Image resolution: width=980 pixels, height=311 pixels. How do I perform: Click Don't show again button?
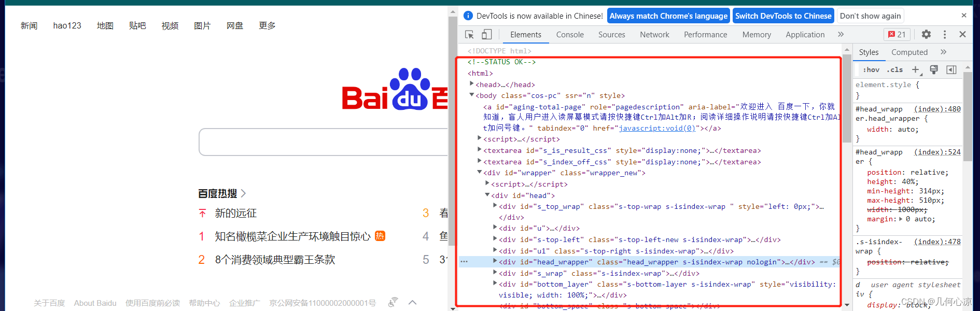pyautogui.click(x=870, y=16)
